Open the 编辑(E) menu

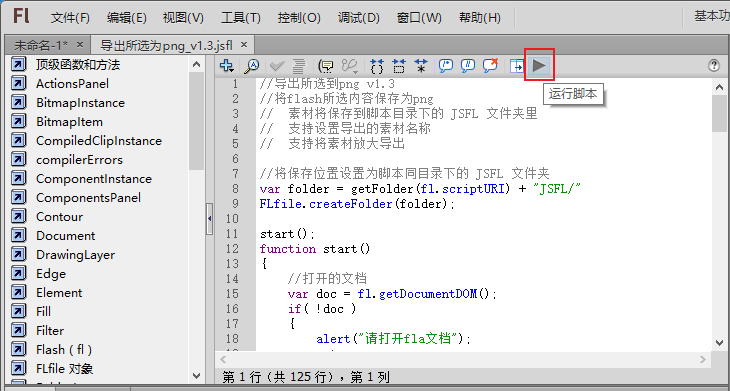point(127,18)
